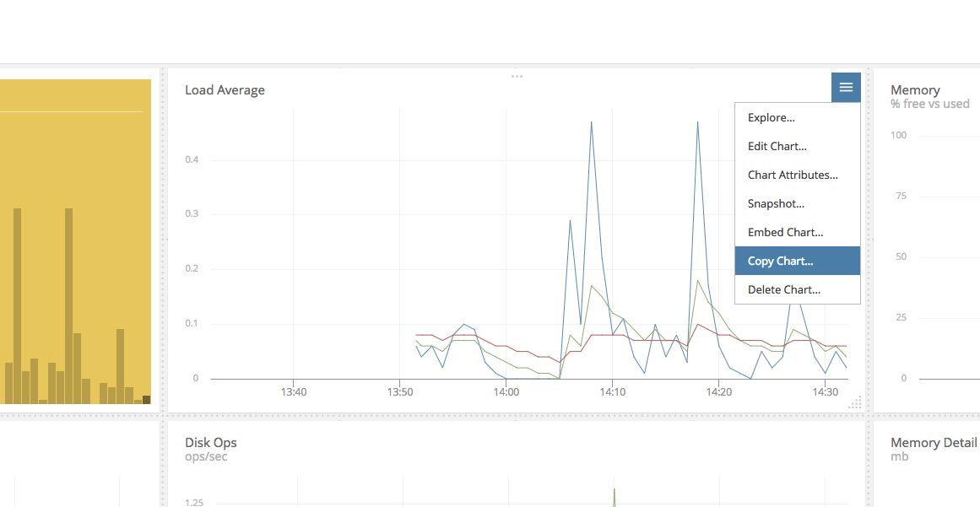Open the Load Average chart hamburger menu
Viewport: 980px width, 507px height.
click(845, 87)
